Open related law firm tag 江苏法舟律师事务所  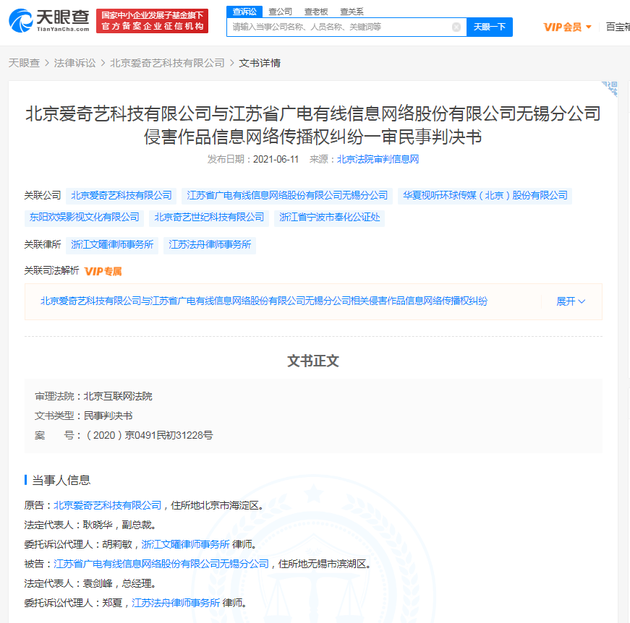pos(210,245)
